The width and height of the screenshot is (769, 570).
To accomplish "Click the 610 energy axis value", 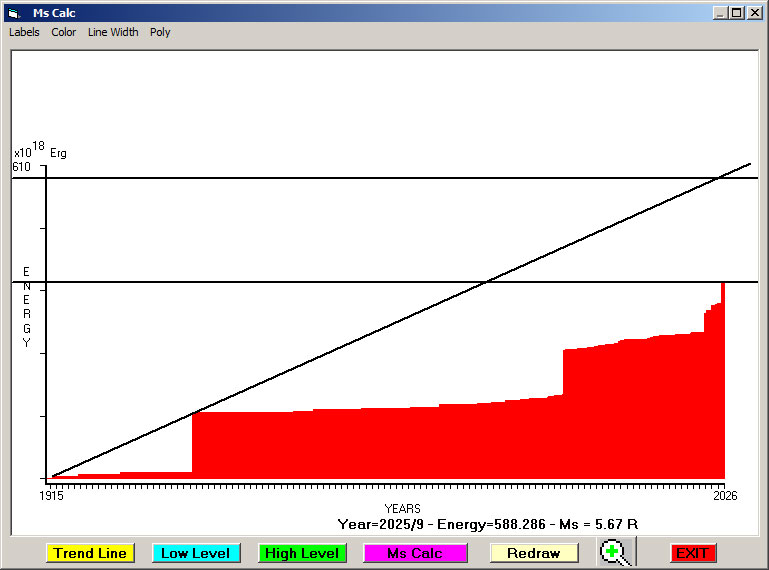I will 22,167.
